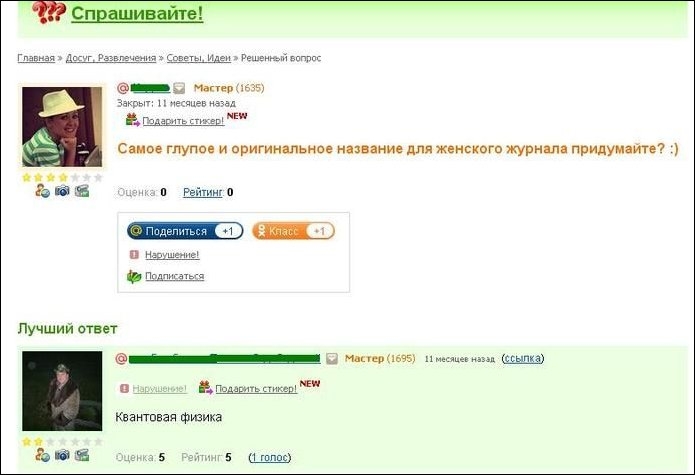
Task: Click the gift icon in the question block
Action: pyautogui.click(x=132, y=121)
